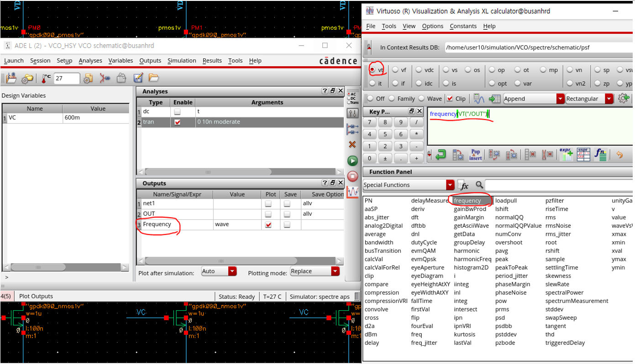Toggle Save checkbox for OUT output
635x364 pixels.
[x=287, y=214]
